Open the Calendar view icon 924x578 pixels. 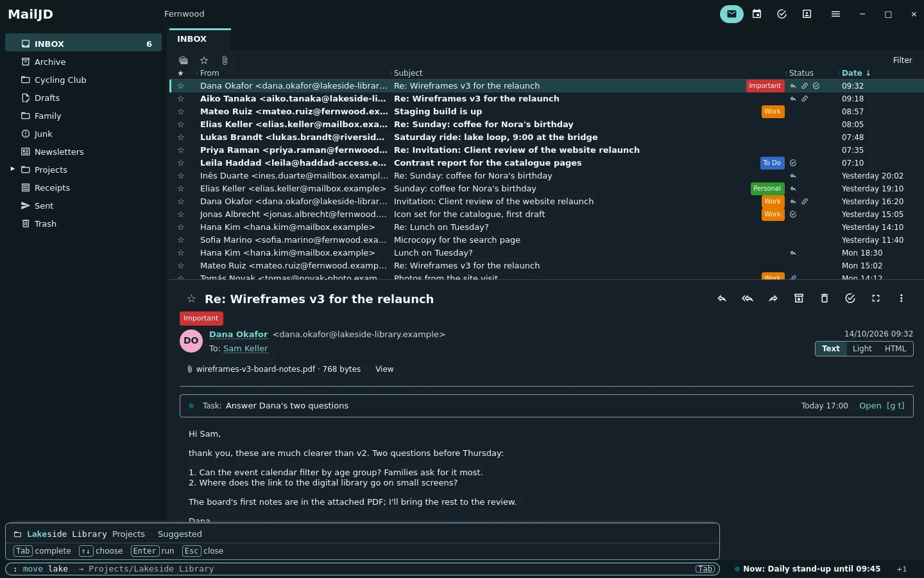[757, 14]
